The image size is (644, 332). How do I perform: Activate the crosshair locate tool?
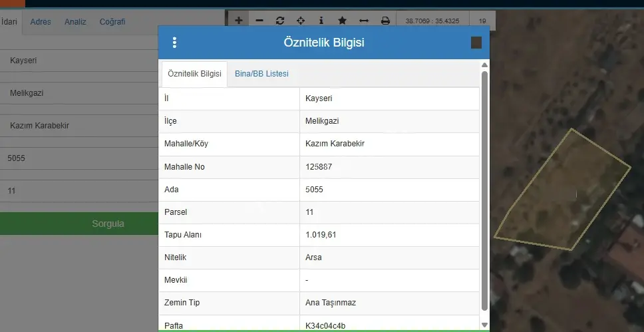pos(301,20)
